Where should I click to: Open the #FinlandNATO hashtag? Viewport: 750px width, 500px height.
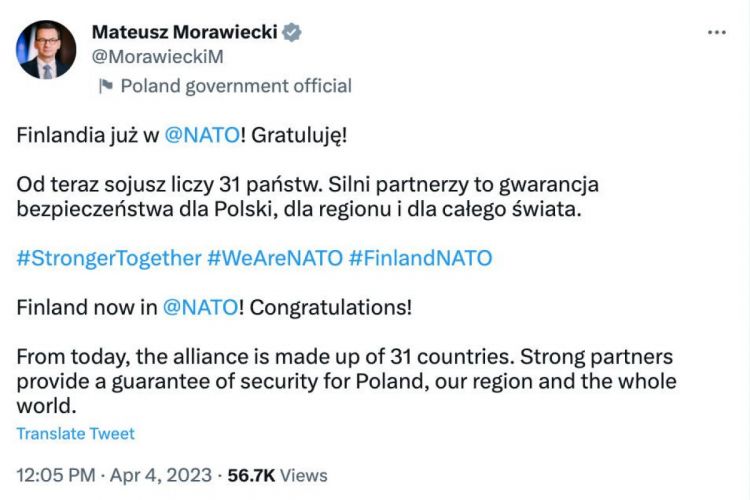(420, 257)
